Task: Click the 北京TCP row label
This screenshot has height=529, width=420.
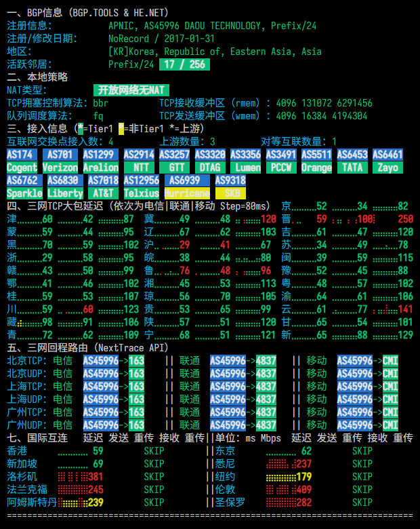Action: [x=26, y=361]
